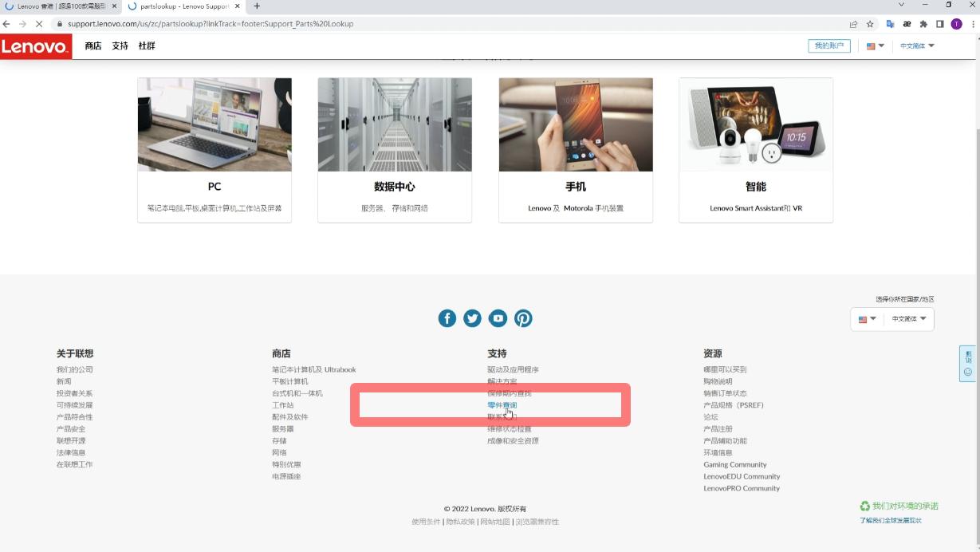This screenshot has height=552, width=980.
Task: Open Lenovo's Pinterest social media icon
Action: pyautogui.click(x=523, y=318)
